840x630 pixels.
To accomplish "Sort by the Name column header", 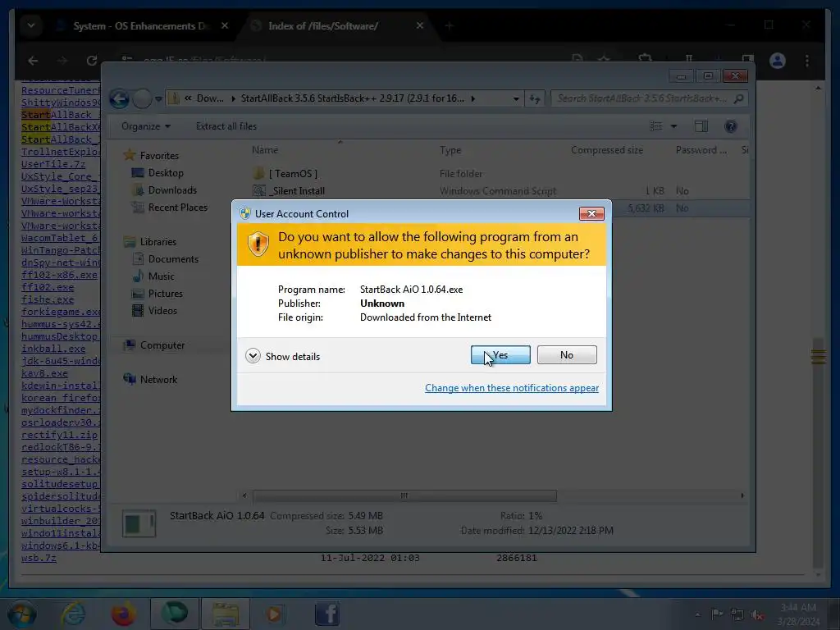I will pos(265,150).
